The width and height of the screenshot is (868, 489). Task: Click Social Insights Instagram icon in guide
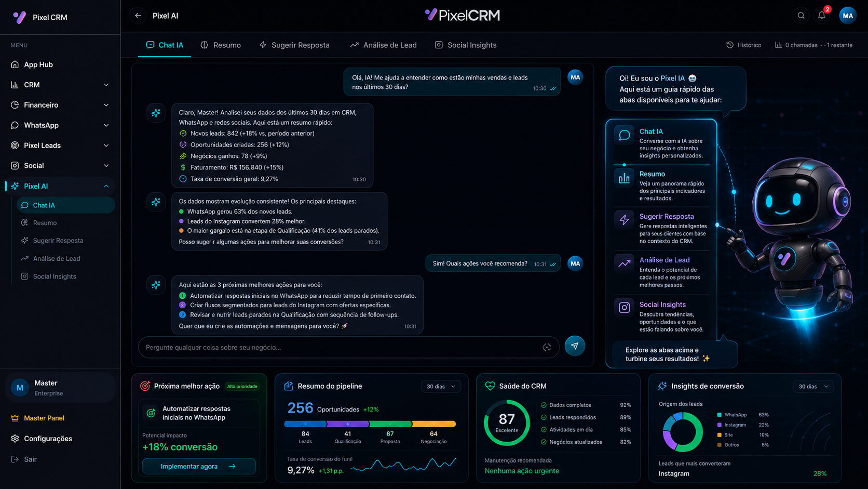click(x=625, y=308)
